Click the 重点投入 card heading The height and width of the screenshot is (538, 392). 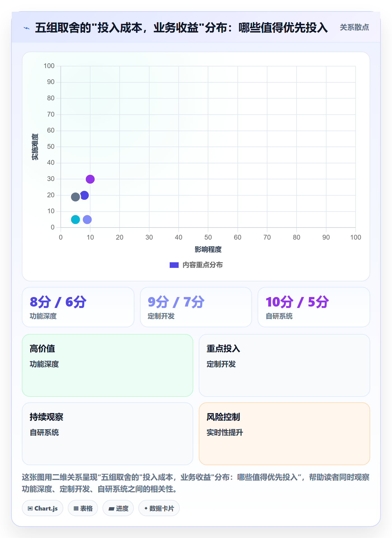click(x=223, y=349)
